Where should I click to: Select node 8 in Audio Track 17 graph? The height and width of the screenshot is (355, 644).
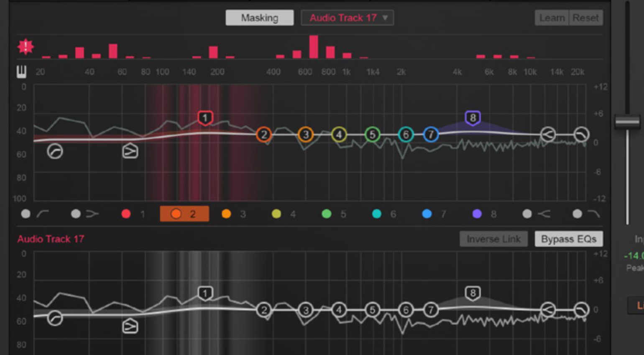[473, 293]
